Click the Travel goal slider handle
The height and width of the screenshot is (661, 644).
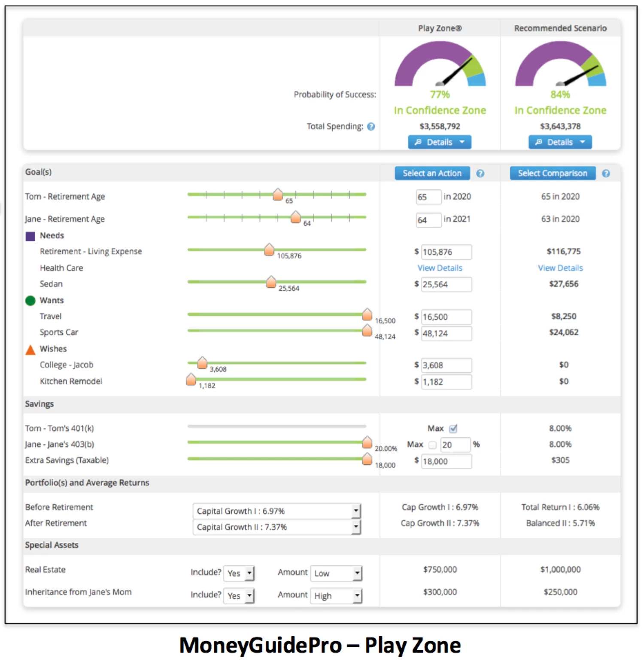point(368,315)
